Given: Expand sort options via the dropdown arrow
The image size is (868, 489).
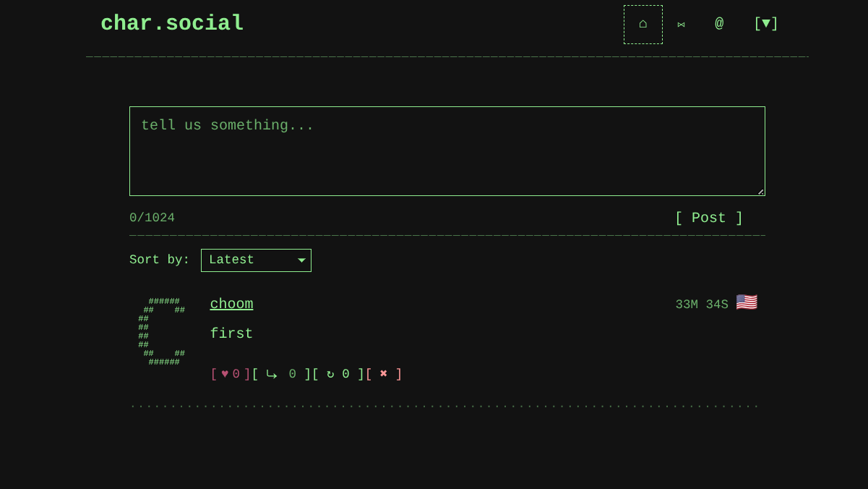Looking at the screenshot, I should tap(301, 260).
